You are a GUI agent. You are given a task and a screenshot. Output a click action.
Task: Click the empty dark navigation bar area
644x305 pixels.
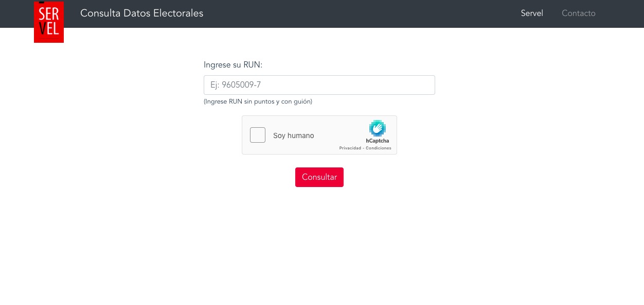point(360,13)
